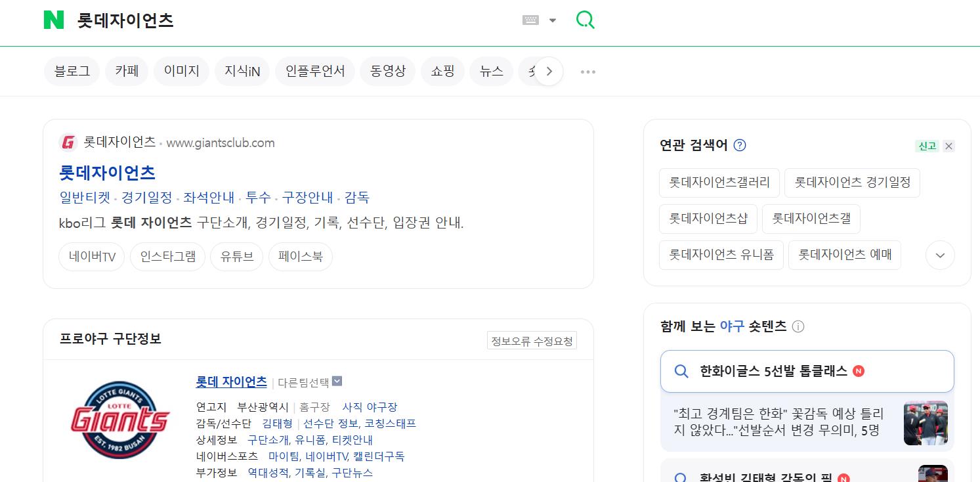Click the 신고 report button
Screen dimensions: 980x482
click(x=927, y=146)
